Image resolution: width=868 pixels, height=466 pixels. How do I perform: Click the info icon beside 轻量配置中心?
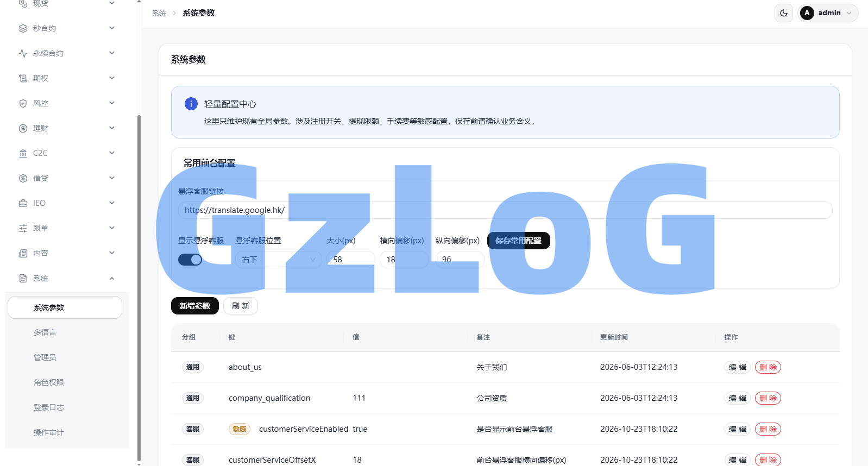191,104
